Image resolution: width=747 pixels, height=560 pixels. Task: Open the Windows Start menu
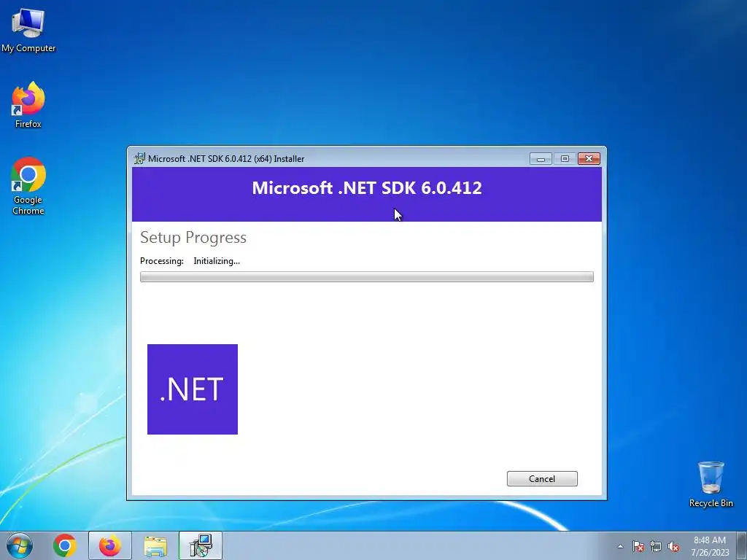point(20,545)
